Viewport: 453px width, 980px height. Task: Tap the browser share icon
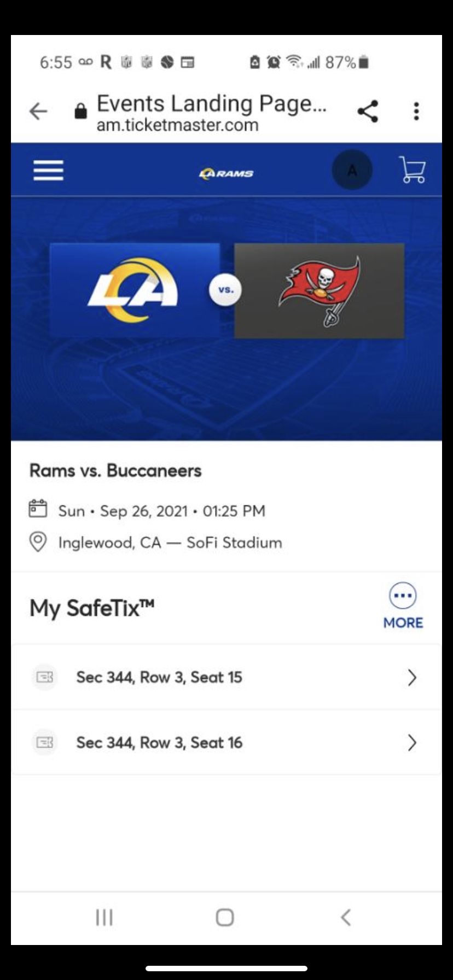tap(368, 112)
